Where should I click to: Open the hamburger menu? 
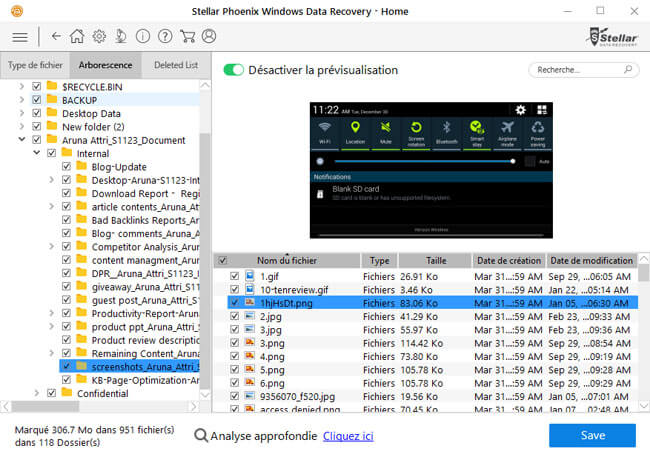tap(19, 37)
